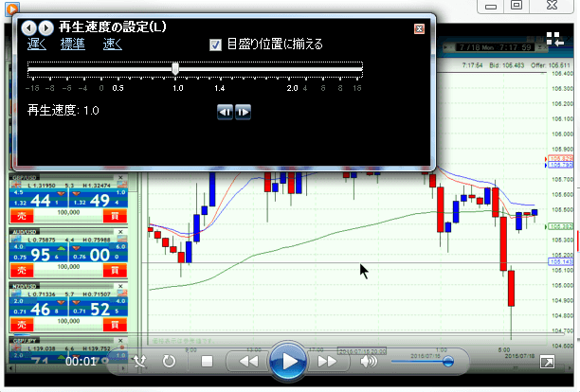The width and height of the screenshot is (580, 392).
Task: Mute the player sound
Action: 369,361
